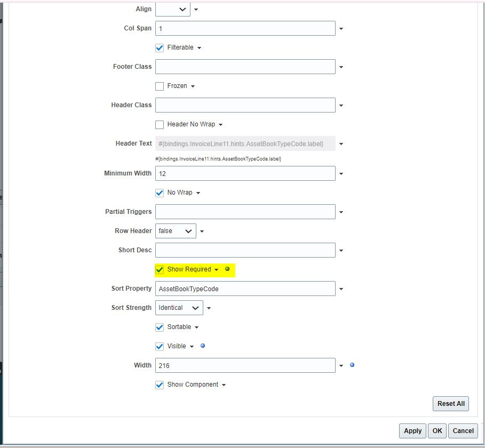This screenshot has height=448, width=485.
Task: Open the property menu arrow for Partial Triggers
Action: 341,212
